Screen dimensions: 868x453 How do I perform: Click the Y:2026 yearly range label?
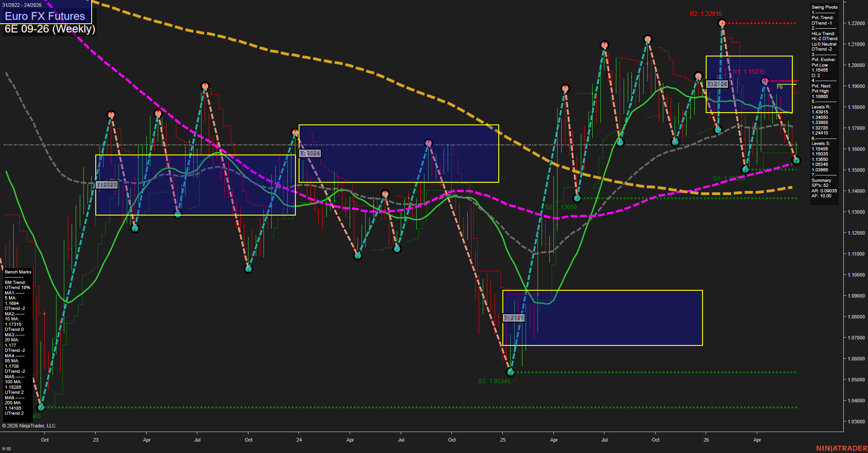pyautogui.click(x=717, y=84)
